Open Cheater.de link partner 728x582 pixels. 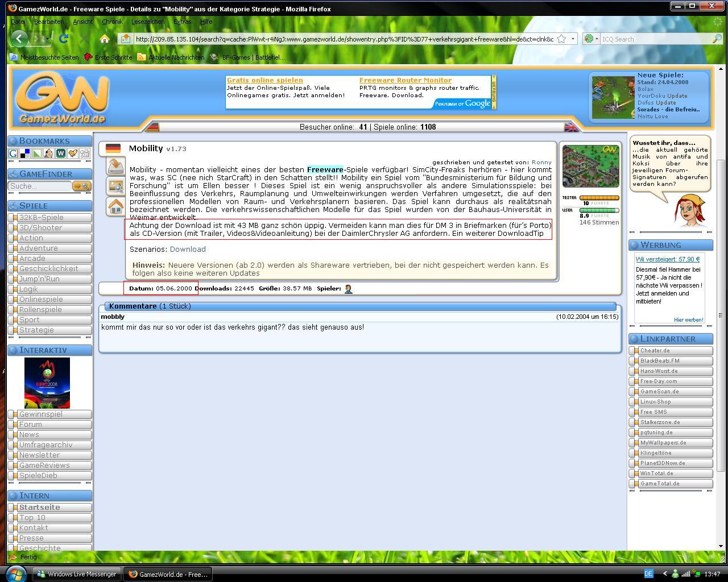[672, 351]
